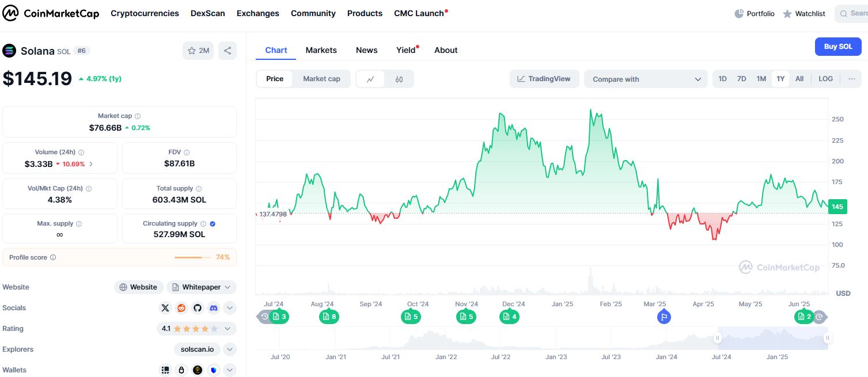Select the Price chart toggle
Viewport: 868px width, 377px height.
click(x=275, y=79)
